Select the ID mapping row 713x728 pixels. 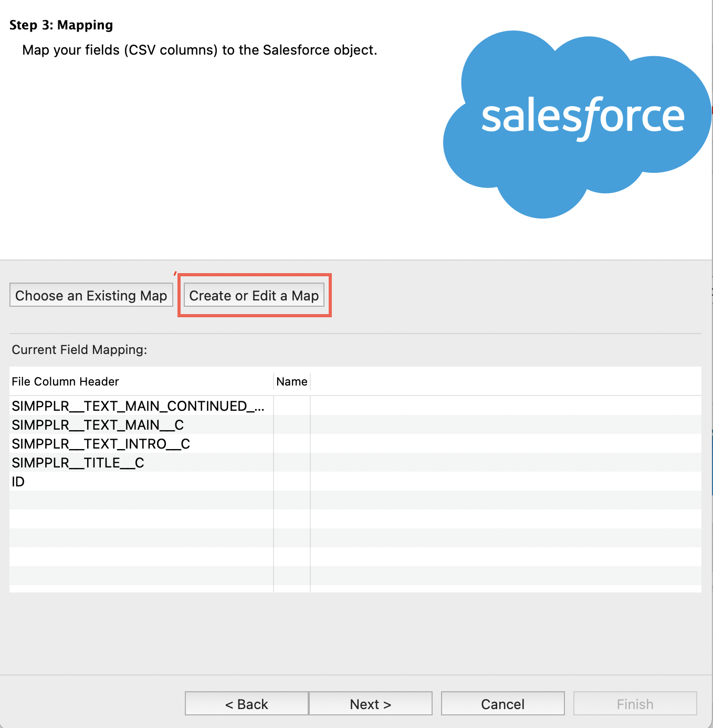(355, 482)
